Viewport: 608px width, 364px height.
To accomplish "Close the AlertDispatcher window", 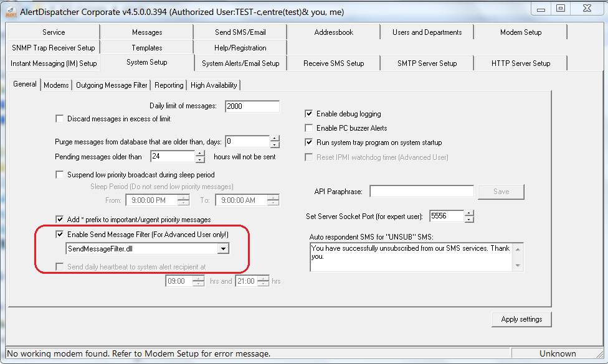I will tap(587, 9).
